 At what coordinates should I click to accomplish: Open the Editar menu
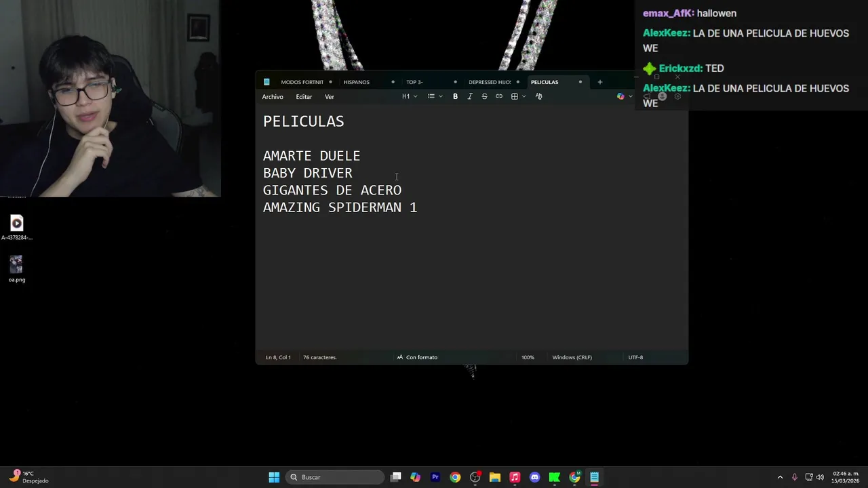tap(304, 97)
